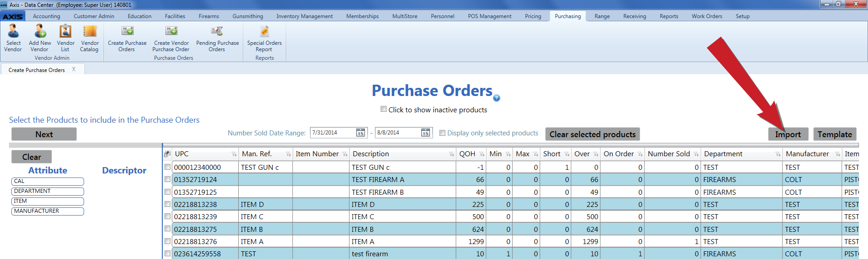Viewport: 868px width, 259px height.
Task: Open the Setup tab
Action: tap(742, 16)
